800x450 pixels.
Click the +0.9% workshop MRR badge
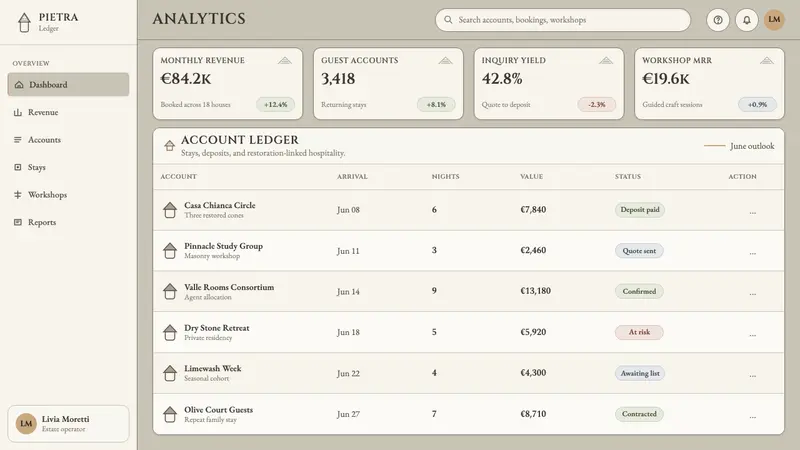(x=757, y=105)
